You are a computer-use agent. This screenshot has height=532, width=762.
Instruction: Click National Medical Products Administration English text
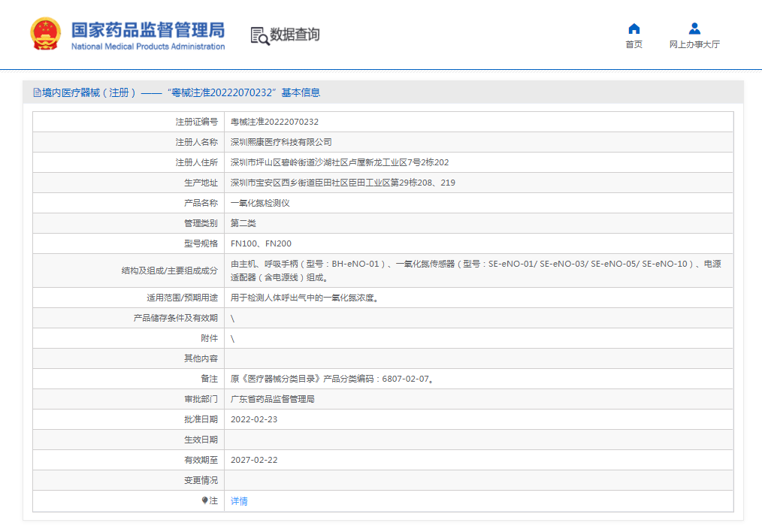[148, 47]
